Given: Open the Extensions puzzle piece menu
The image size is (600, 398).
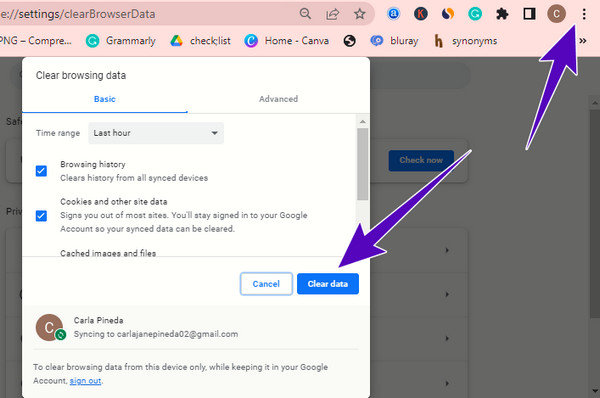Looking at the screenshot, I should click(x=502, y=14).
